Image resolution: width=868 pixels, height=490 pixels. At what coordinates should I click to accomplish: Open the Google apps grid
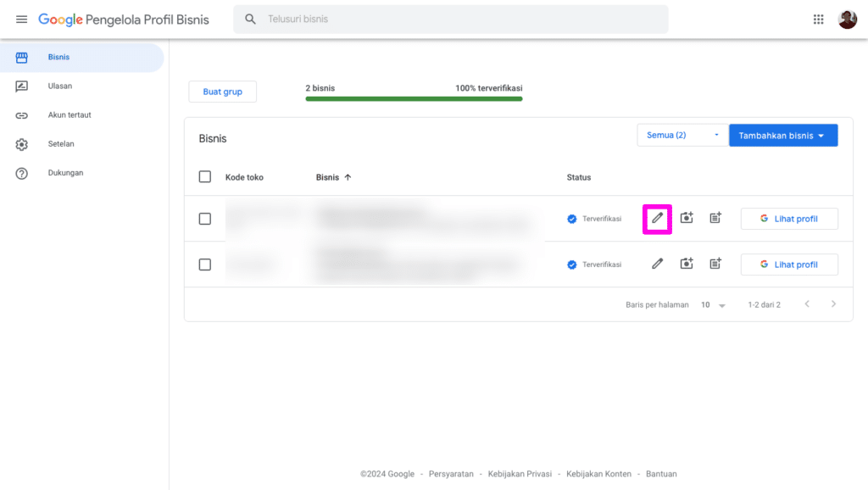pyautogui.click(x=818, y=19)
